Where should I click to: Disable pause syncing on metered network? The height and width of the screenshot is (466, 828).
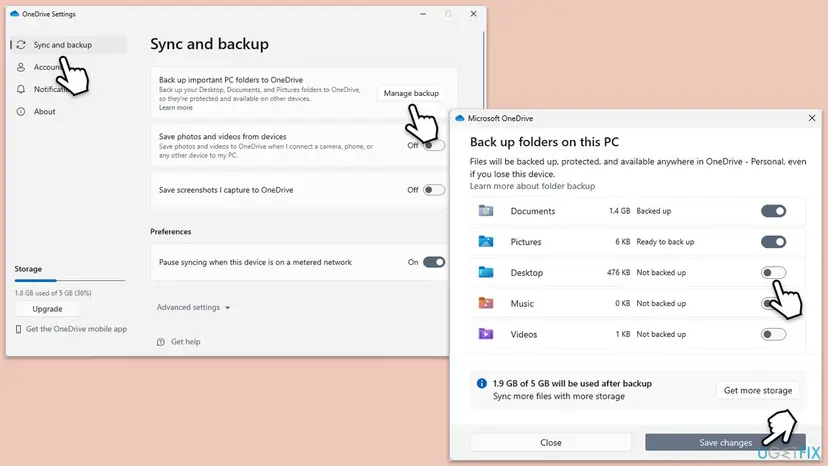[434, 262]
